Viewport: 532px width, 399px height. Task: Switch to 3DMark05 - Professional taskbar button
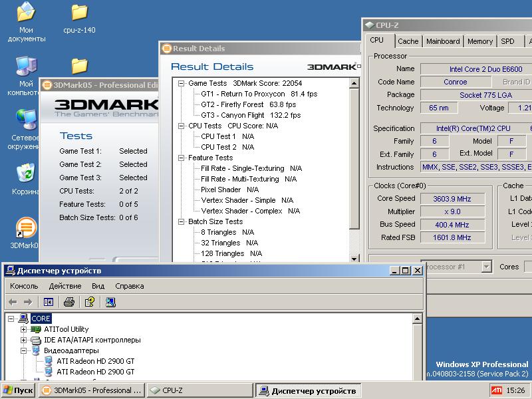pyautogui.click(x=92, y=390)
